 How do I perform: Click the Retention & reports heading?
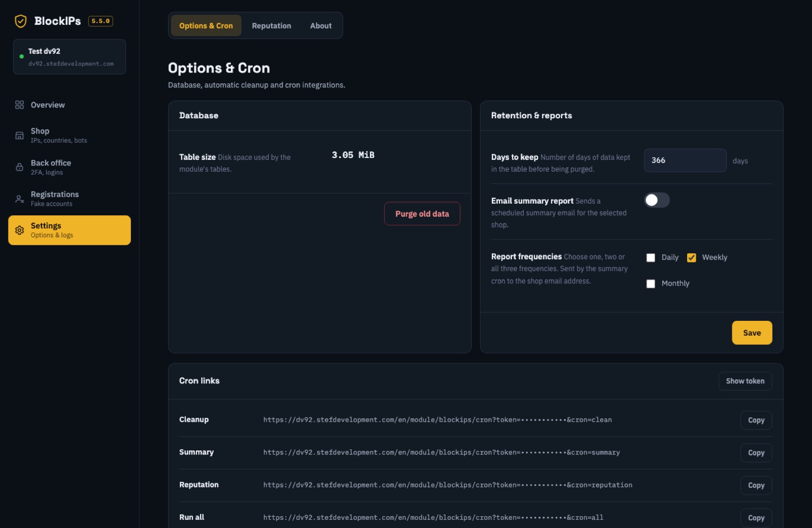point(531,115)
